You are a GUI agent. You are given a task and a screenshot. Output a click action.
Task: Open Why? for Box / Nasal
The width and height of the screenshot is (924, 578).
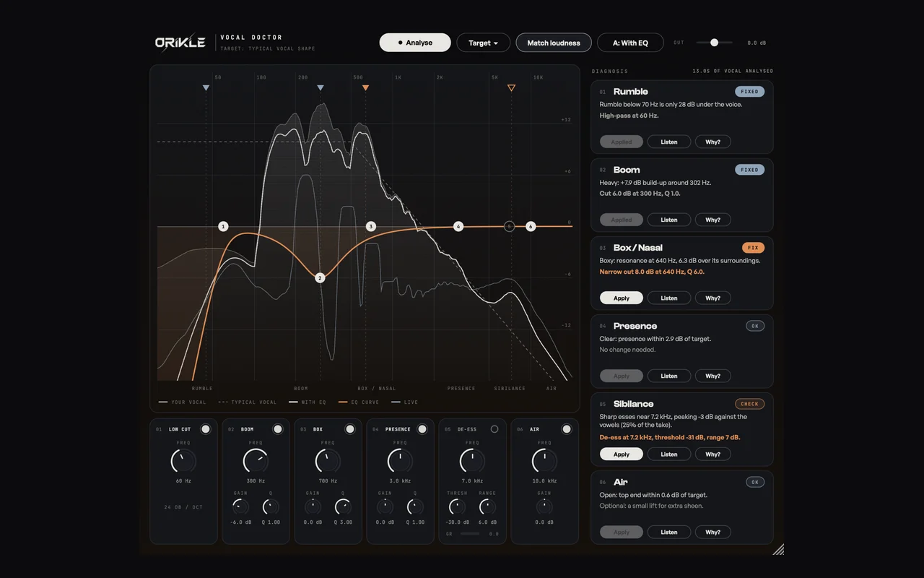click(713, 298)
